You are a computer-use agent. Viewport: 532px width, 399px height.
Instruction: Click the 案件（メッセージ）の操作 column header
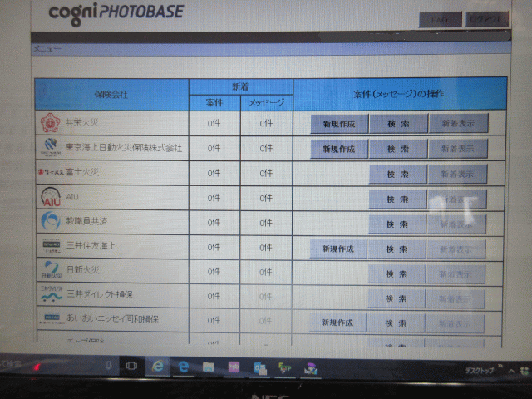[x=399, y=94]
